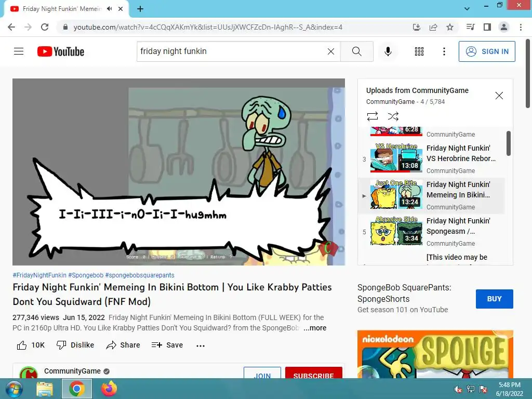Viewport: 532px width, 399px height.
Task: Mute the tab via speaker icon
Action: click(109, 9)
